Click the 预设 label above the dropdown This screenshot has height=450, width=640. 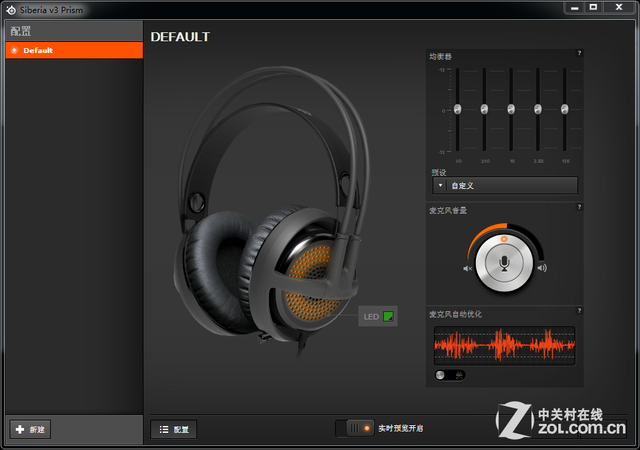click(x=439, y=172)
